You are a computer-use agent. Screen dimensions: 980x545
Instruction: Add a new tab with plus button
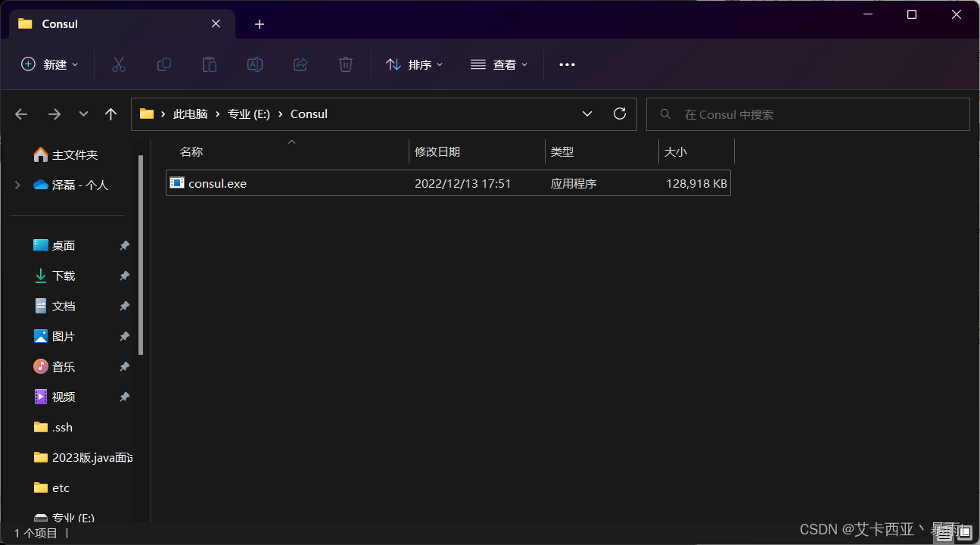coord(260,24)
